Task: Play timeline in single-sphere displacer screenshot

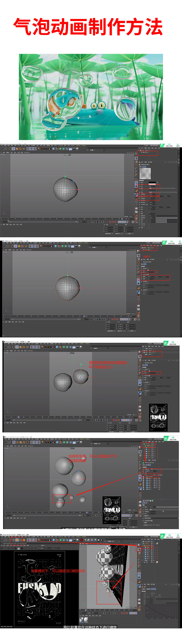Action: (x=100, y=319)
